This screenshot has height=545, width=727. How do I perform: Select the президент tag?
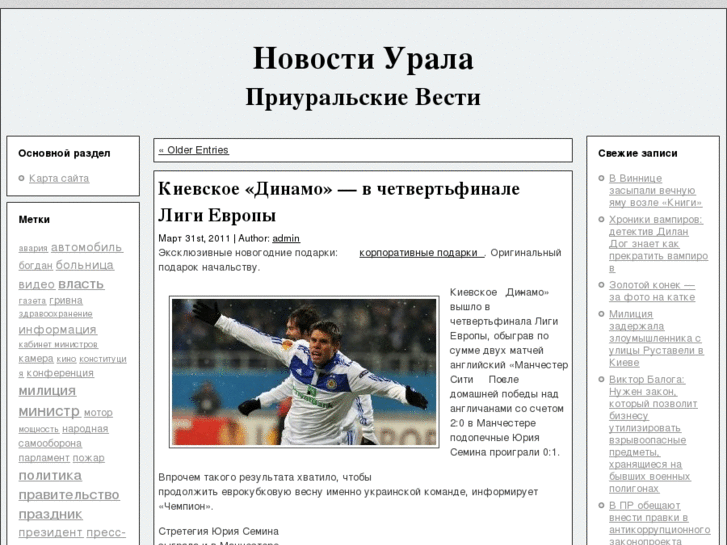(x=50, y=532)
